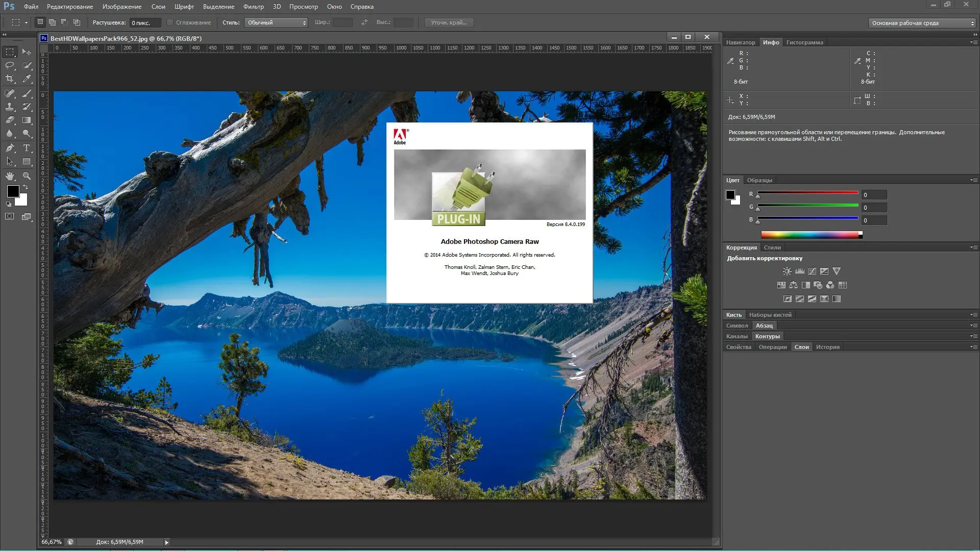Select the Lasso tool
Image resolution: width=980 pixels, height=551 pixels.
point(10,65)
